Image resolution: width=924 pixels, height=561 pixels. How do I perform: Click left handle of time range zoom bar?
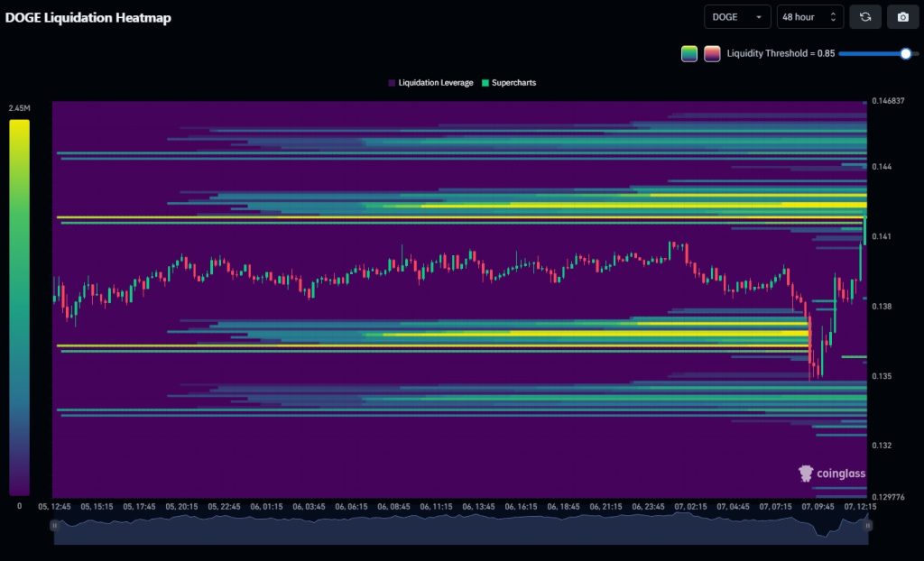coord(57,525)
